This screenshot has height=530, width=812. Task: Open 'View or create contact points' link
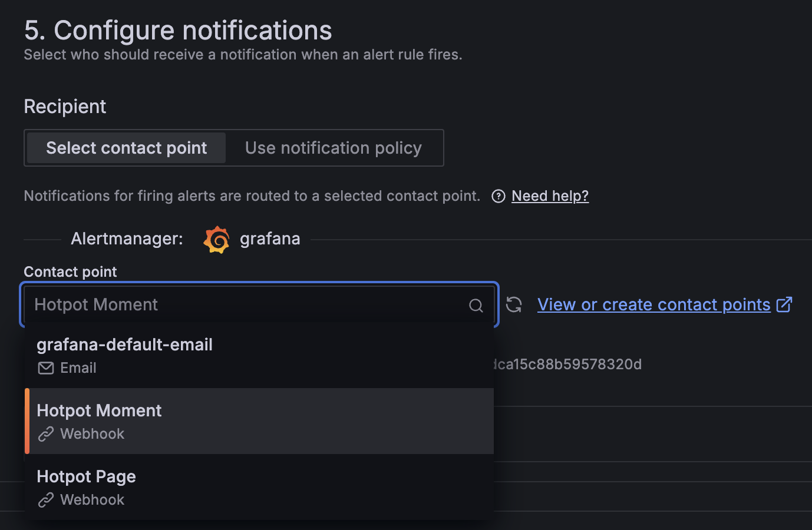click(x=654, y=304)
